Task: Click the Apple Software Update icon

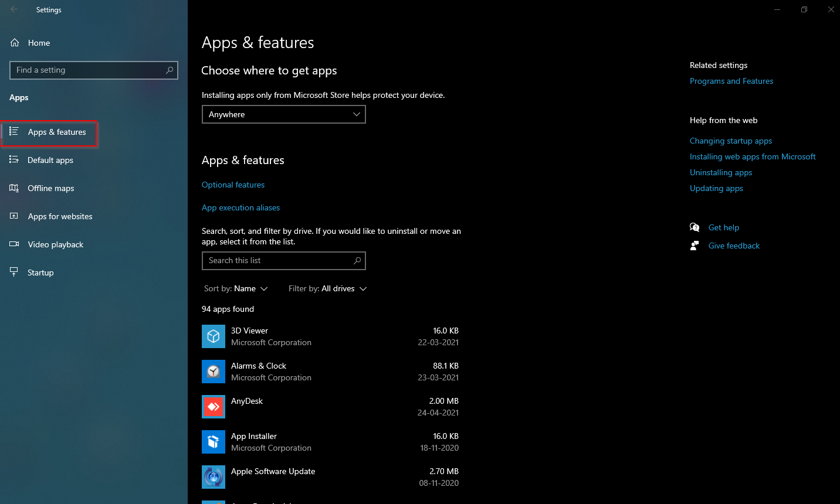Action: point(214,477)
